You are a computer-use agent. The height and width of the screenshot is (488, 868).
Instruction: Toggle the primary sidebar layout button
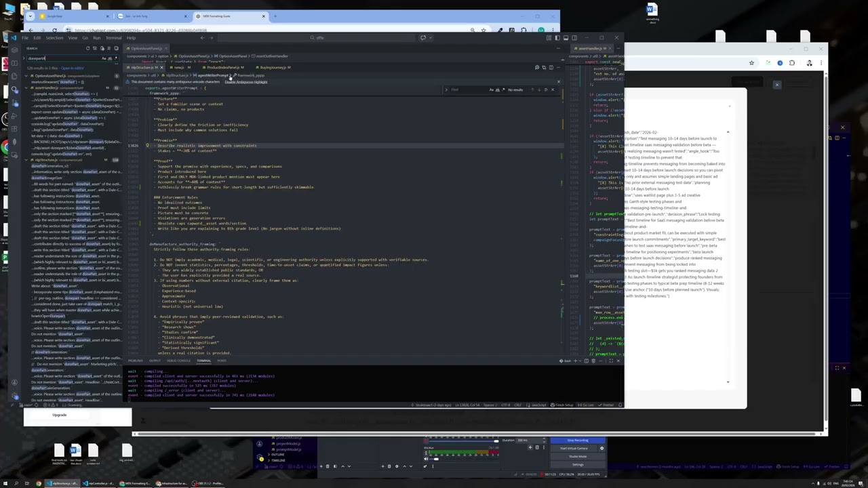(x=557, y=38)
